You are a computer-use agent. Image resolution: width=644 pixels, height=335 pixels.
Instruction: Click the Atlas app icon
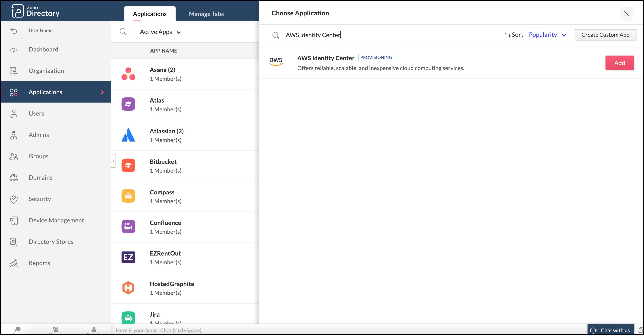point(128,104)
